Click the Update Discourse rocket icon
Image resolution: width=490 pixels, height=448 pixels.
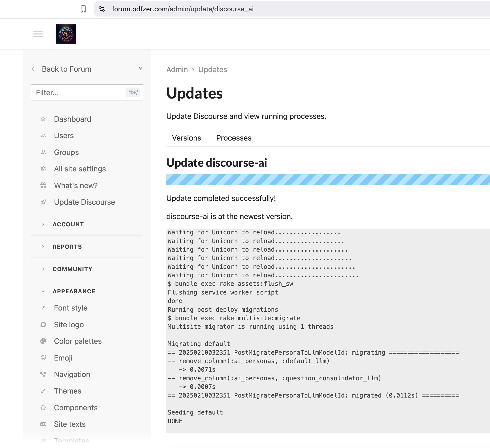point(43,202)
